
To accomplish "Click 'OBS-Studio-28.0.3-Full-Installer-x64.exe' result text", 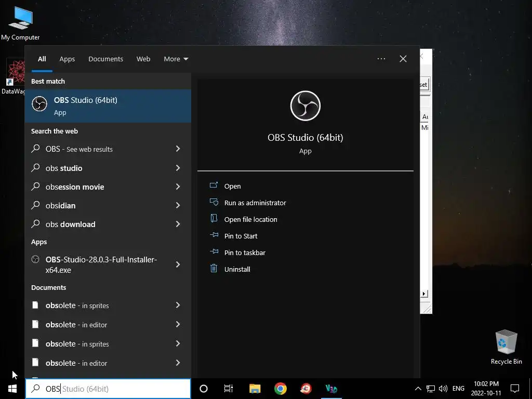I will [x=101, y=264].
